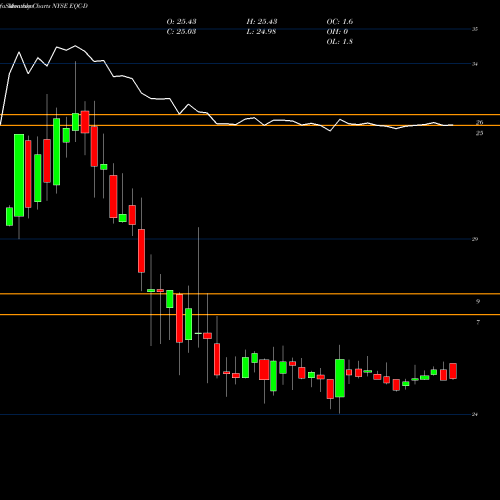Click the last red candlestick on the right
The width and height of the screenshot is (500, 500).
click(453, 371)
